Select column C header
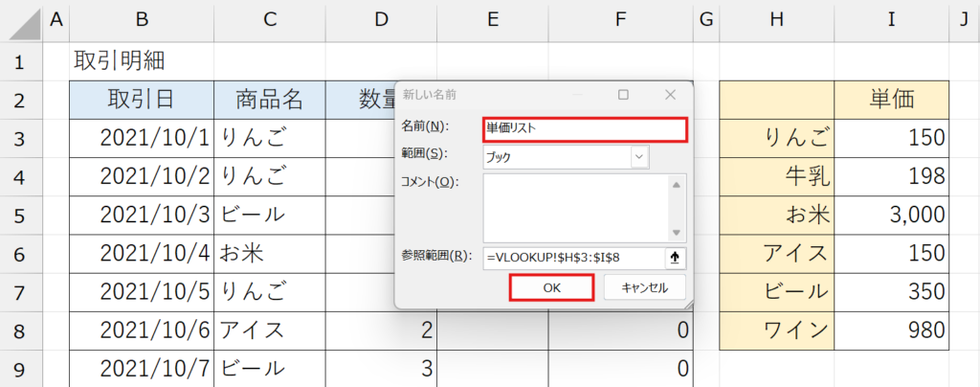The width and height of the screenshot is (980, 387). (269, 21)
